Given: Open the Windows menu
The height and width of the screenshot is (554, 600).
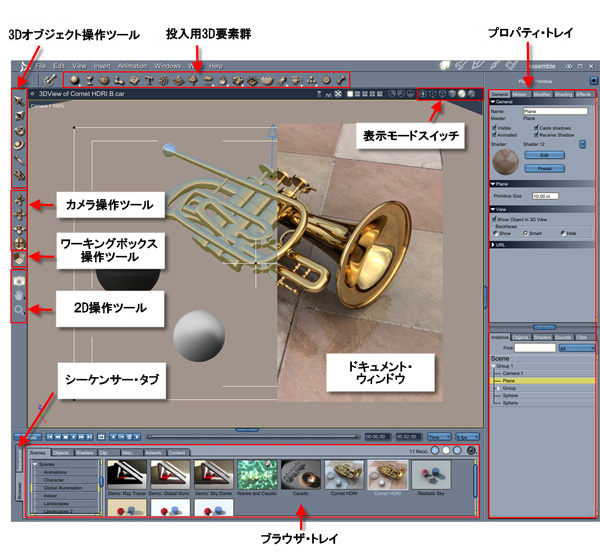Looking at the screenshot, I should (x=168, y=66).
